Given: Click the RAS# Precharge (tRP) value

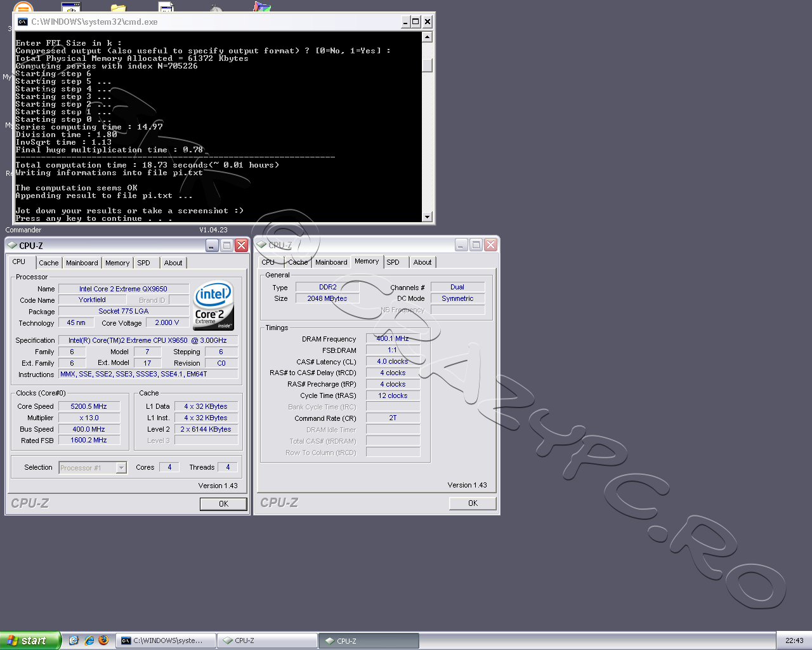Looking at the screenshot, I should 393,384.
